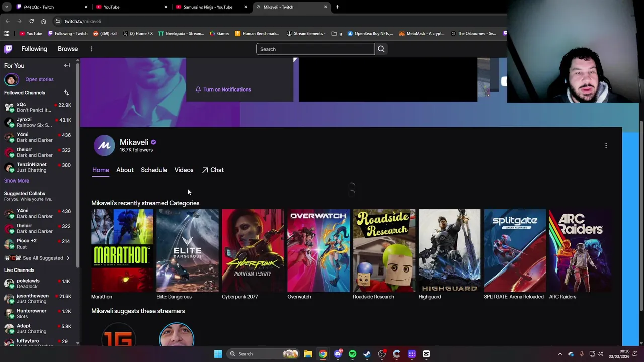Open Adapt in live channels
This screenshot has width=644, height=362.
tap(38, 329)
